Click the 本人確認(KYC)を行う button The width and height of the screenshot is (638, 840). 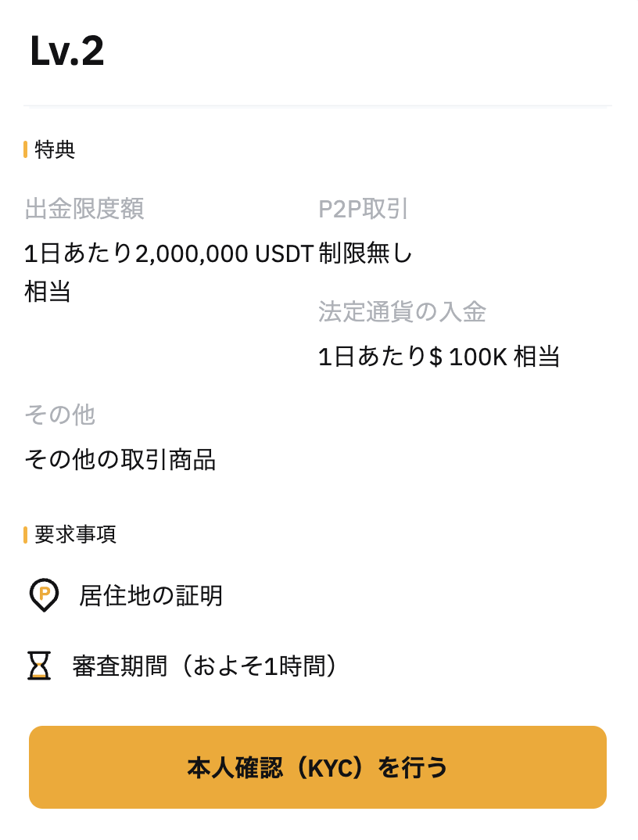[x=317, y=767]
